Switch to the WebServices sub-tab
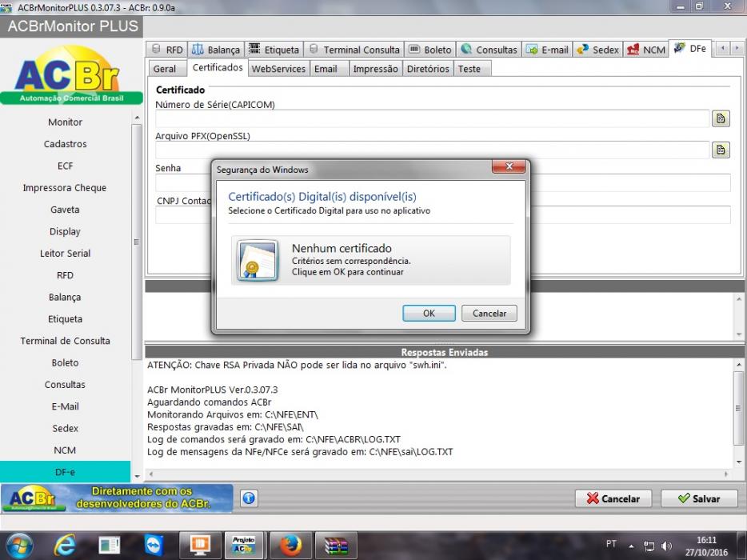The height and width of the screenshot is (560, 747). [x=278, y=69]
